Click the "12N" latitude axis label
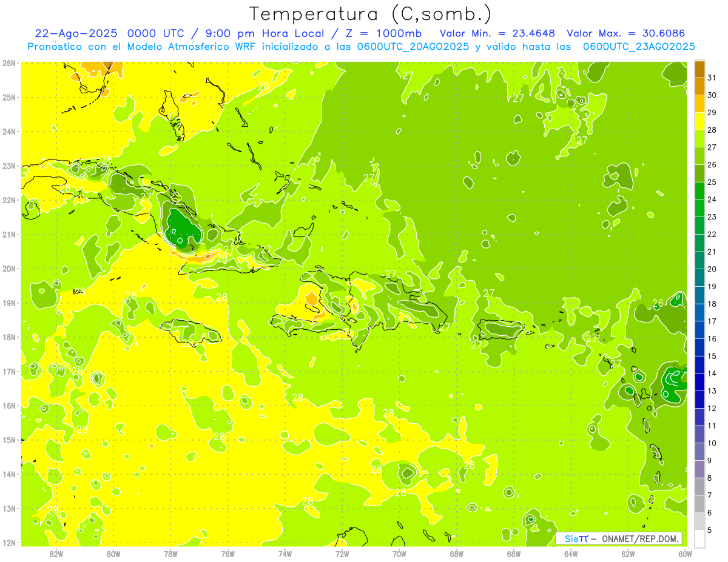This screenshot has height=562, width=728. coord(9,543)
